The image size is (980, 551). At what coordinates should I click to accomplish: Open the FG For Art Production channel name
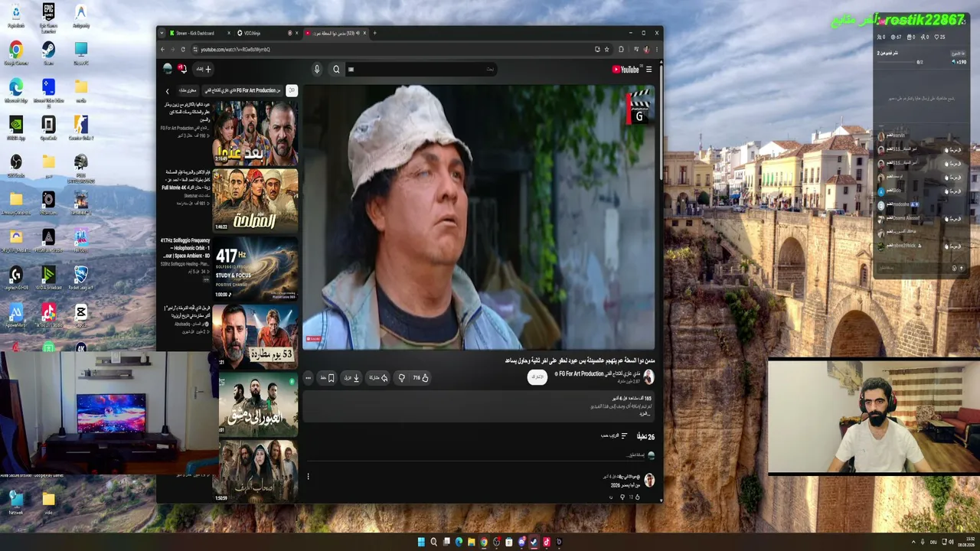click(599, 373)
